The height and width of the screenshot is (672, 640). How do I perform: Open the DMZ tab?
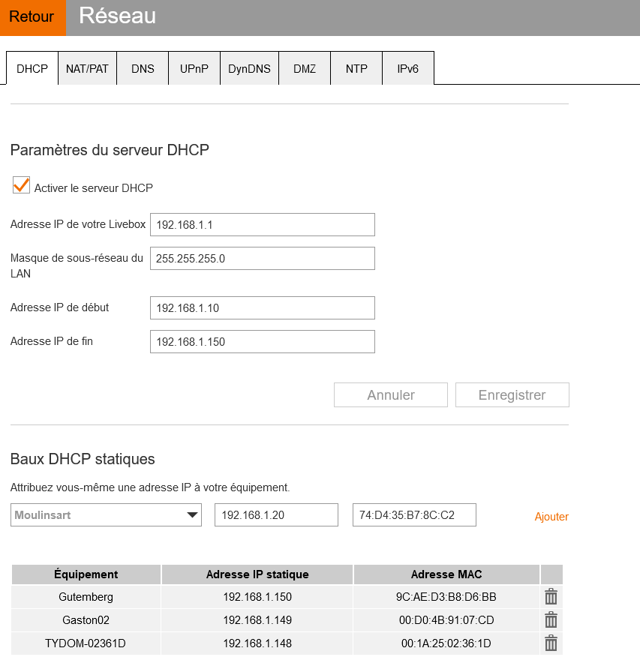[305, 69]
